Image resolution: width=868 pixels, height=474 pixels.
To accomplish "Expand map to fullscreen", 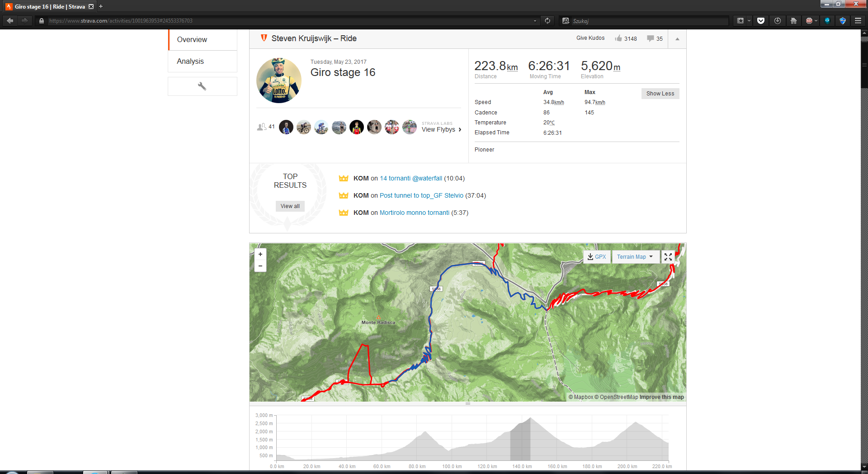I will click(668, 257).
